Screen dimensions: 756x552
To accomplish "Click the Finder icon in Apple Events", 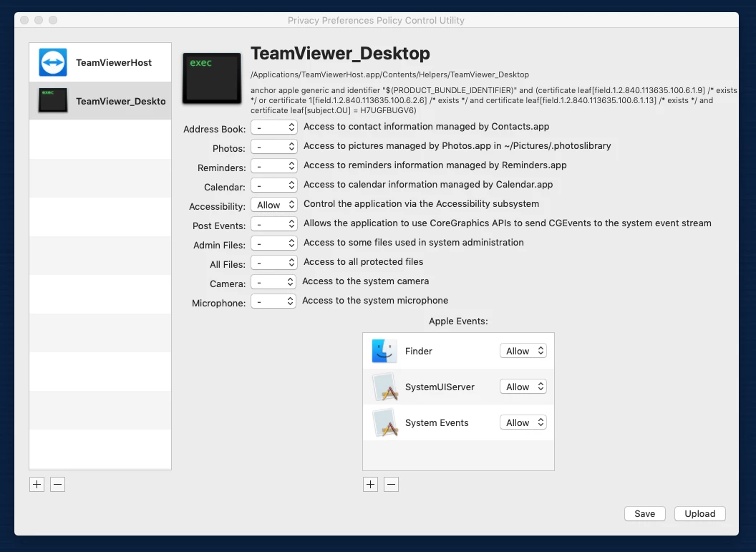I will tap(384, 351).
